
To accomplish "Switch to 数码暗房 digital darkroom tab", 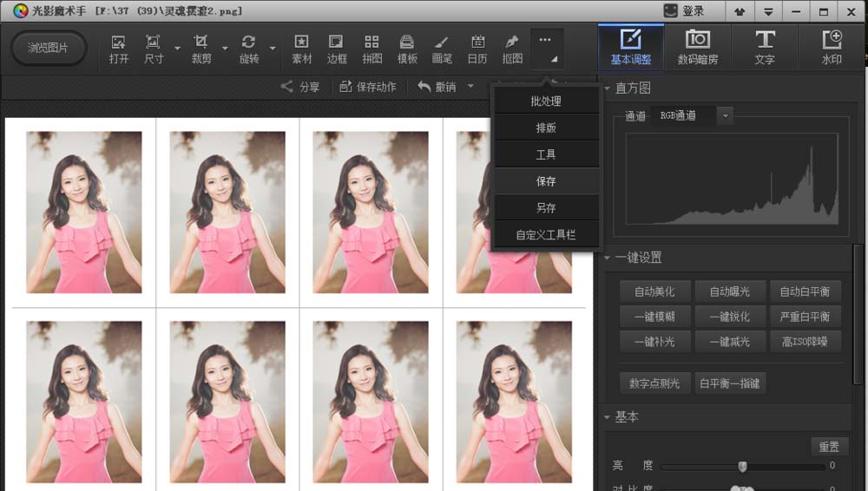I will pos(698,48).
